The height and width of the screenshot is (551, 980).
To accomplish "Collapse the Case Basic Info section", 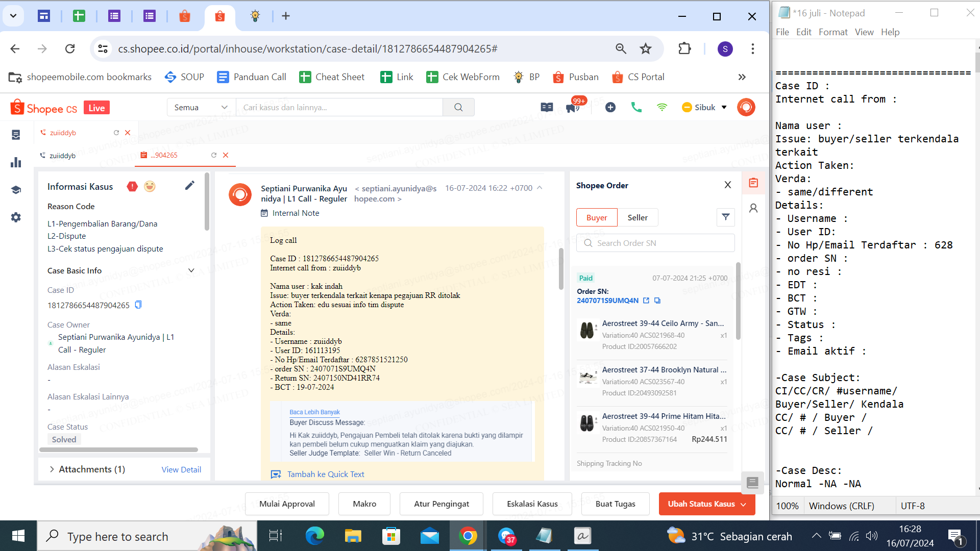I will pyautogui.click(x=191, y=270).
